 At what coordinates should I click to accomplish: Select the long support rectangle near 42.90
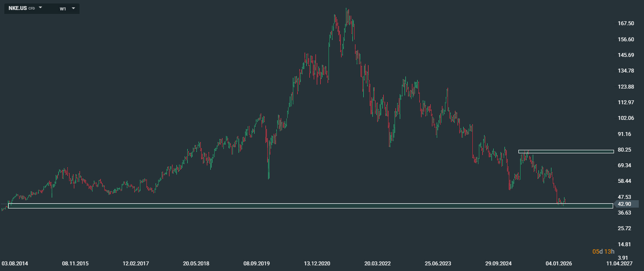pos(311,206)
